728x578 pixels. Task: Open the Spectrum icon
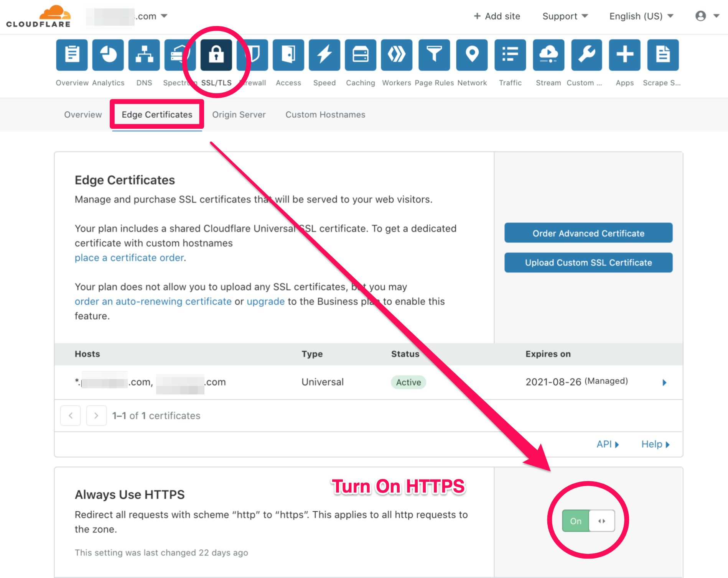[180, 55]
